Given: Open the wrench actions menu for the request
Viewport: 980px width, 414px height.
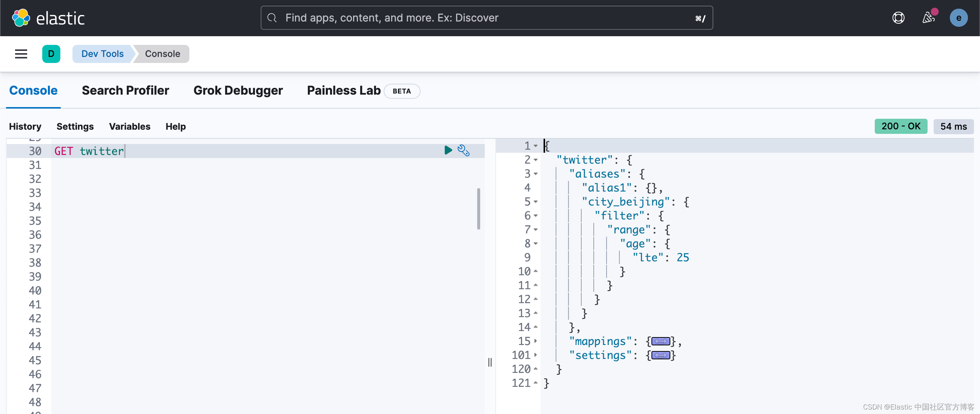Looking at the screenshot, I should pos(463,150).
